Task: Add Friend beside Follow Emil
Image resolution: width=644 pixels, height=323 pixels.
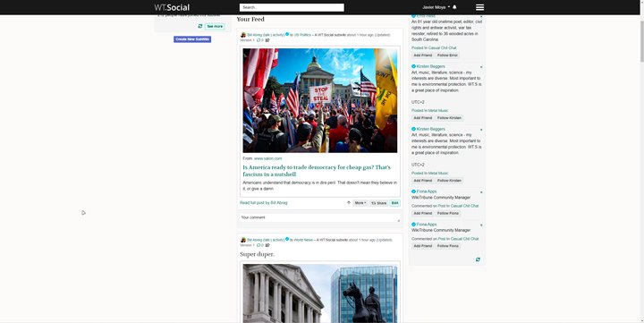Action: click(x=422, y=55)
